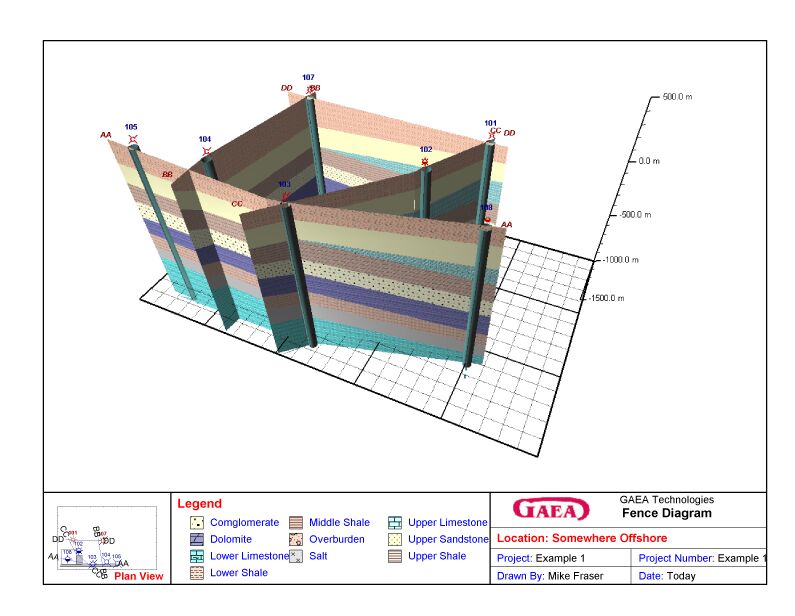Image resolution: width=795 pixels, height=616 pixels.
Task: Select the Salt legend pattern icon
Action: click(x=296, y=556)
